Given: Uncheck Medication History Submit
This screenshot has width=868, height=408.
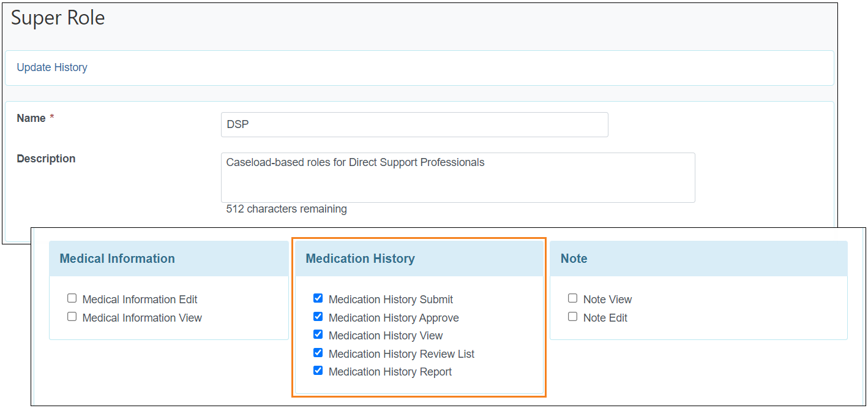Looking at the screenshot, I should [x=318, y=298].
